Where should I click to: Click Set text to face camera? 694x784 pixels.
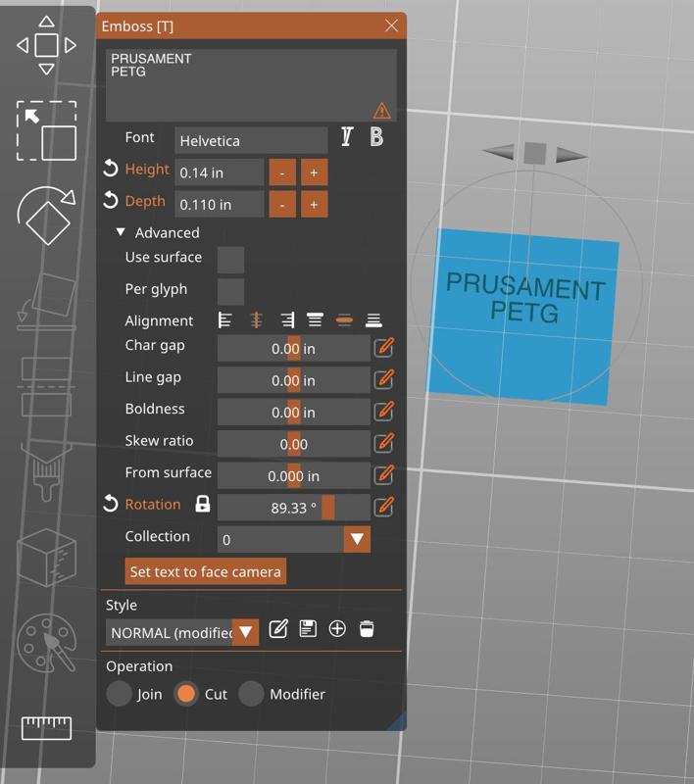pyautogui.click(x=206, y=571)
